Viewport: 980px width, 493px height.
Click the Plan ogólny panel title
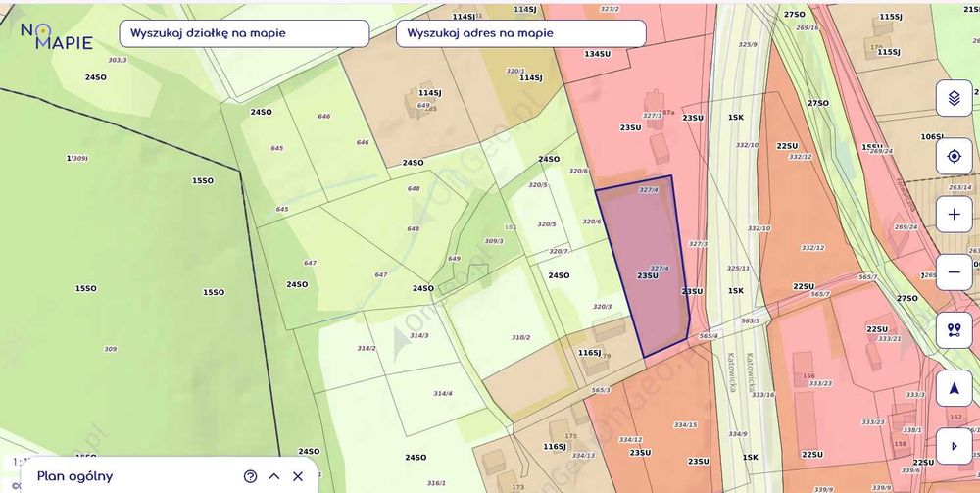click(75, 476)
